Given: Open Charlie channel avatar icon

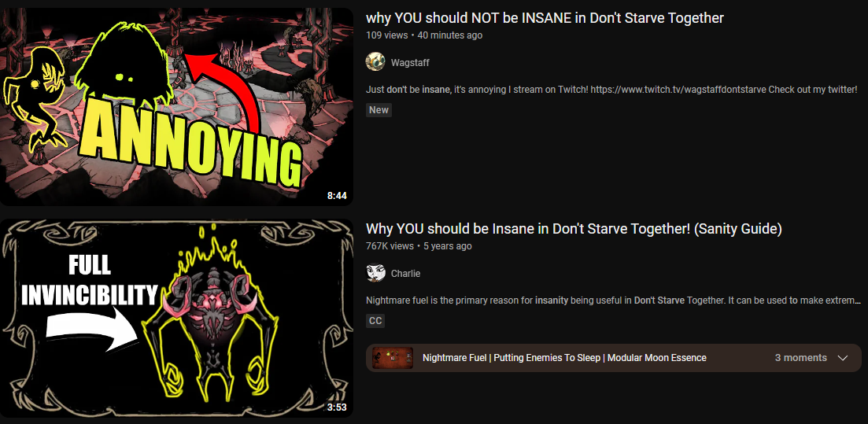Looking at the screenshot, I should pos(375,273).
